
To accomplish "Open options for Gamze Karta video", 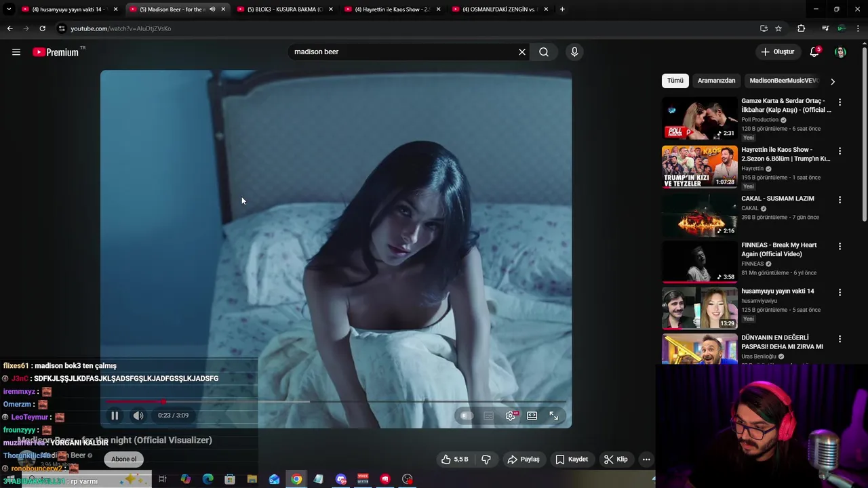I will point(840,102).
